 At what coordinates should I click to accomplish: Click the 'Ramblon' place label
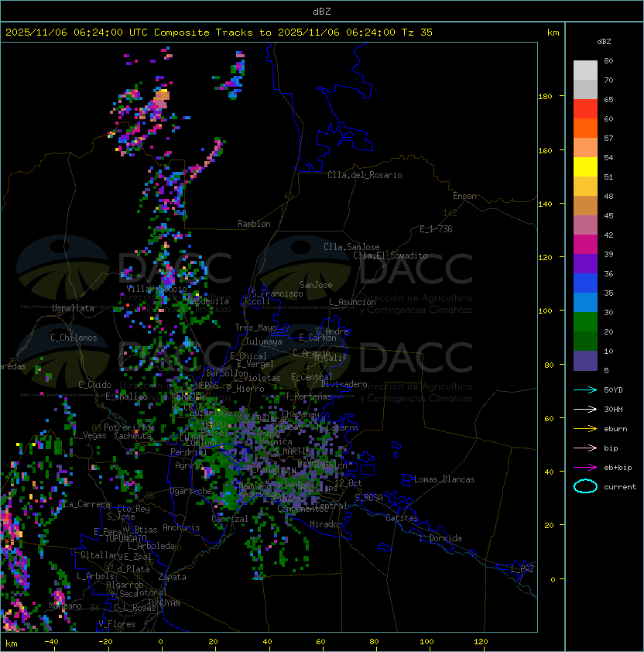[254, 224]
